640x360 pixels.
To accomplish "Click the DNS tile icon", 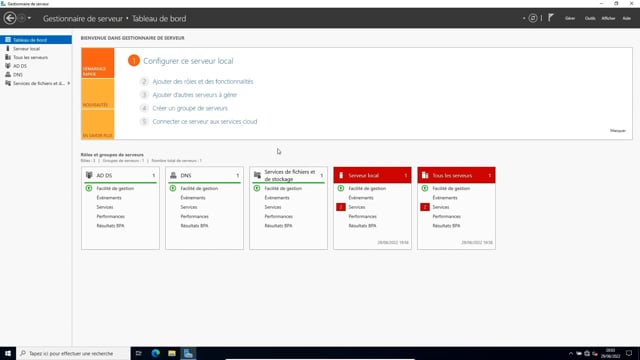I will tap(173, 175).
